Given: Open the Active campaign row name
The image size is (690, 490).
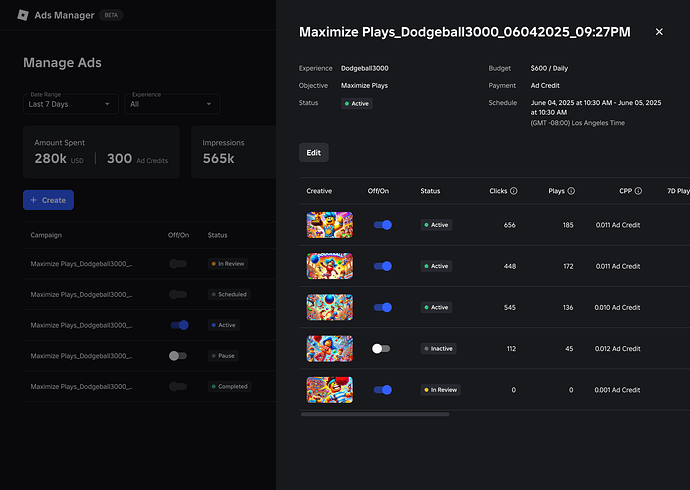Looking at the screenshot, I should pos(81,325).
